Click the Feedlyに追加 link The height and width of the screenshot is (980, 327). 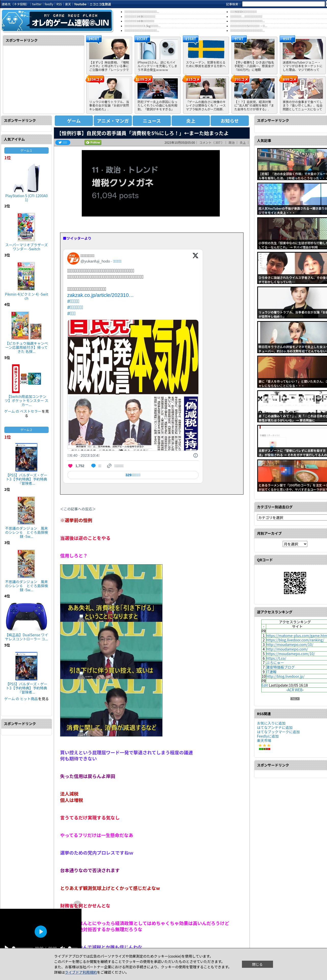point(268,736)
